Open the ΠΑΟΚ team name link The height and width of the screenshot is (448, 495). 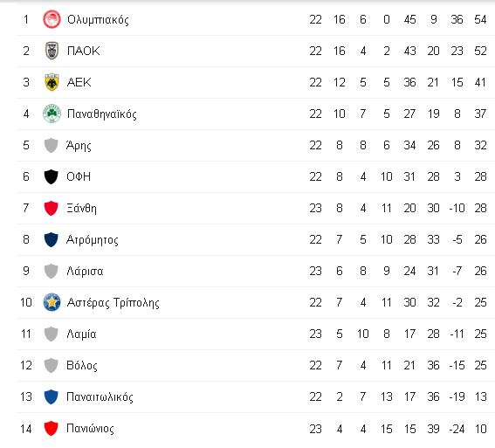[83, 51]
